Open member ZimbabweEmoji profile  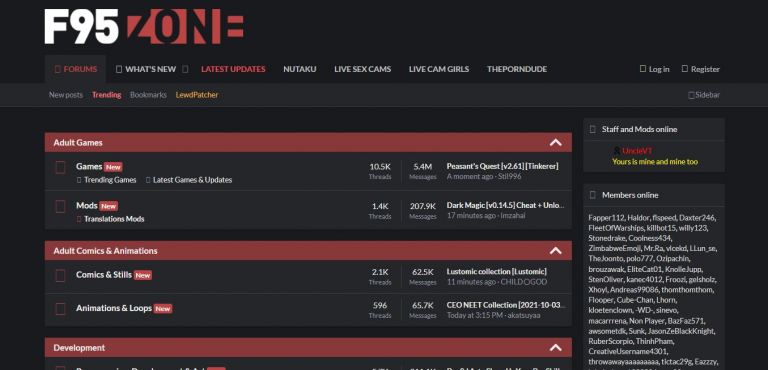click(615, 248)
